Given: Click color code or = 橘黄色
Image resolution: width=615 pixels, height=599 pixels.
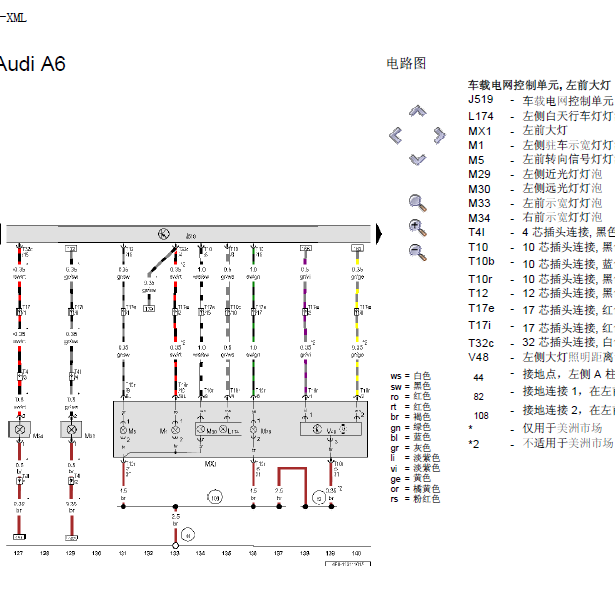Looking at the screenshot, I should click(415, 489).
